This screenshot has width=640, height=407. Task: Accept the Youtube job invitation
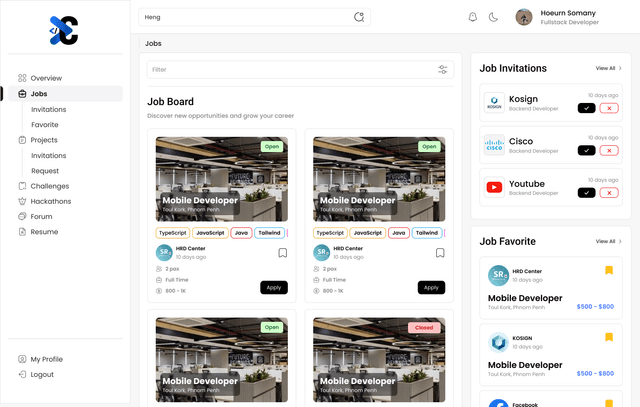point(587,193)
